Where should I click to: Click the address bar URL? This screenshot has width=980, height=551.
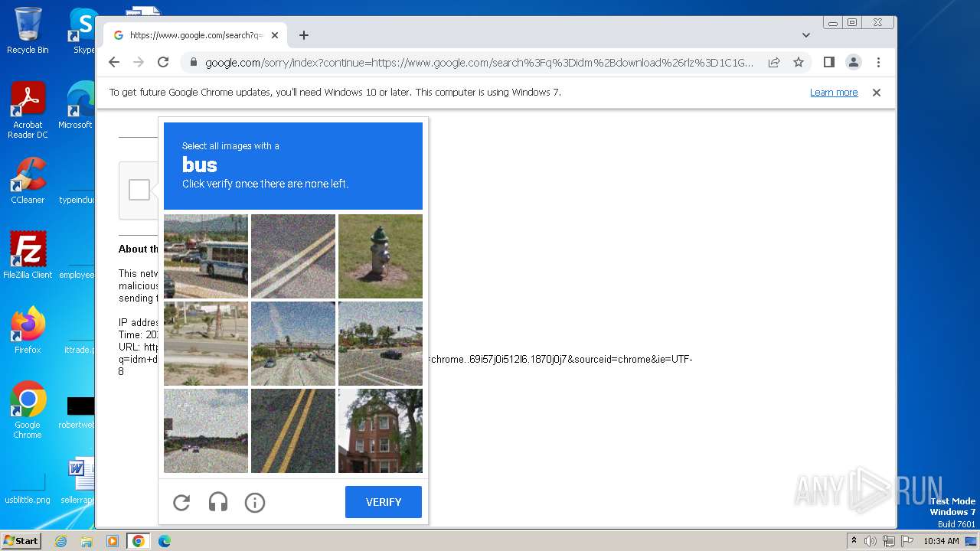coord(479,63)
